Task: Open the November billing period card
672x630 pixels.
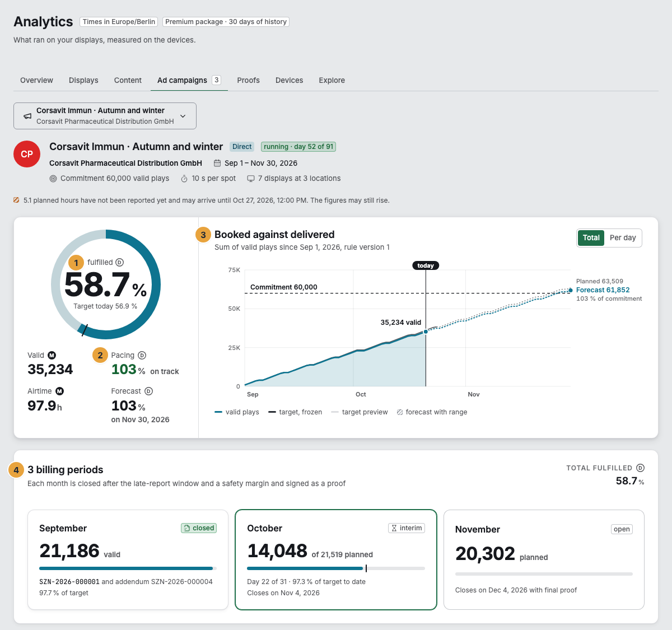Action: coord(544,559)
